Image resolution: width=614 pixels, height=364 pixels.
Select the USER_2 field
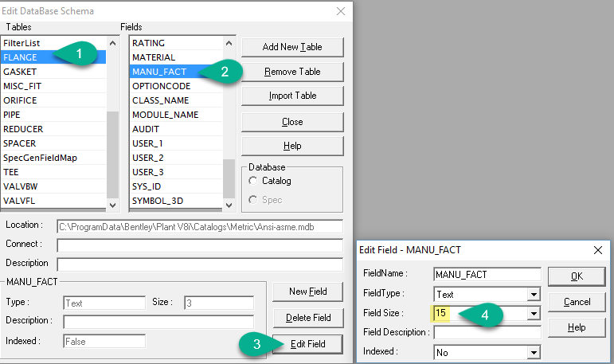176,158
